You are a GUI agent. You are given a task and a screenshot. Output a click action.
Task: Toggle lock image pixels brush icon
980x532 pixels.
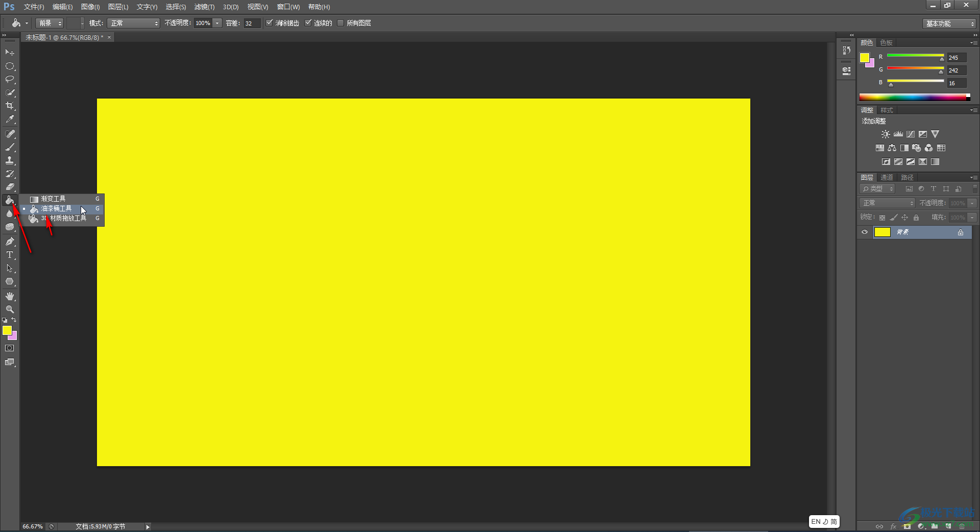tap(893, 217)
